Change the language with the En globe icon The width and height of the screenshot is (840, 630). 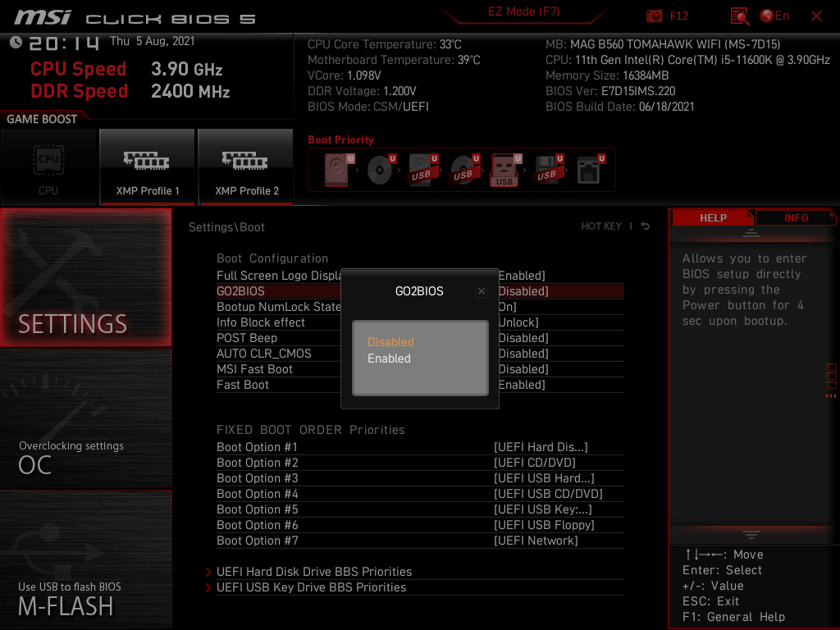pos(774,16)
